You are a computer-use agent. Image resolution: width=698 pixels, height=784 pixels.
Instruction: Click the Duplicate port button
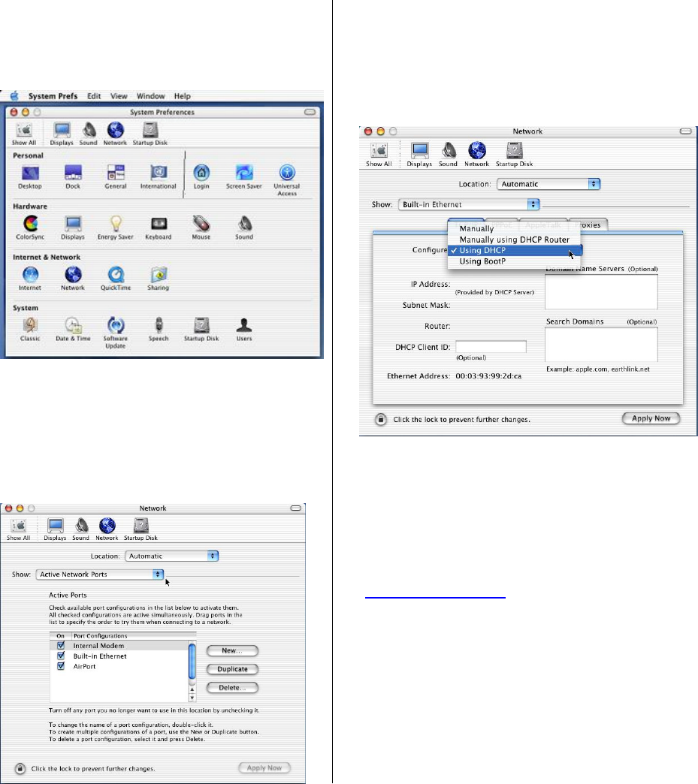coord(232,669)
